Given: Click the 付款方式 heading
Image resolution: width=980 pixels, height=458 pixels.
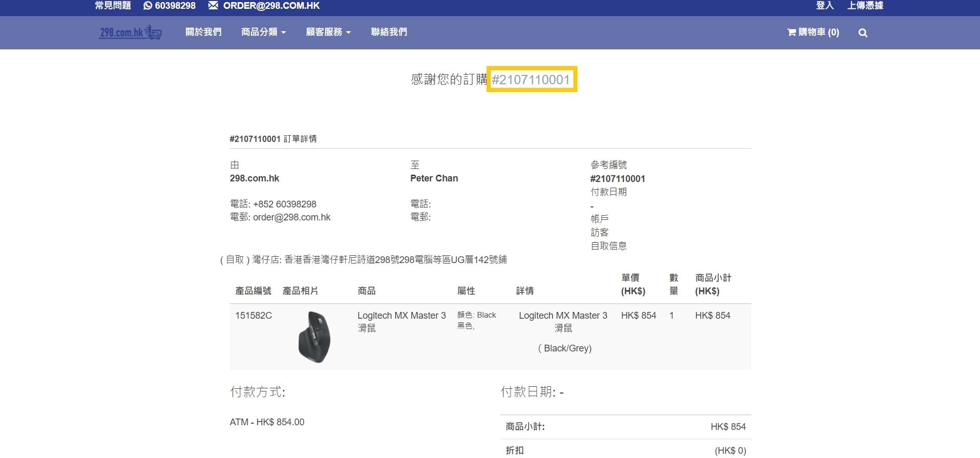Looking at the screenshot, I should point(258,392).
